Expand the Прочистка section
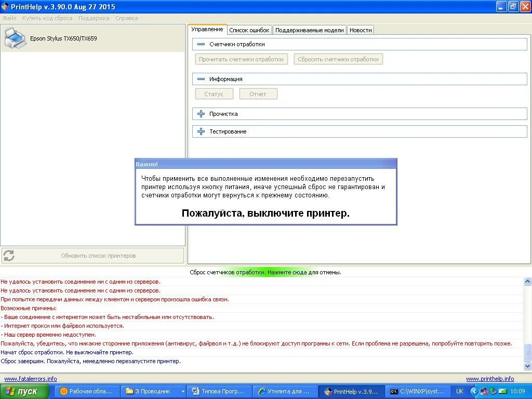This screenshot has width=532, height=399. (201, 114)
